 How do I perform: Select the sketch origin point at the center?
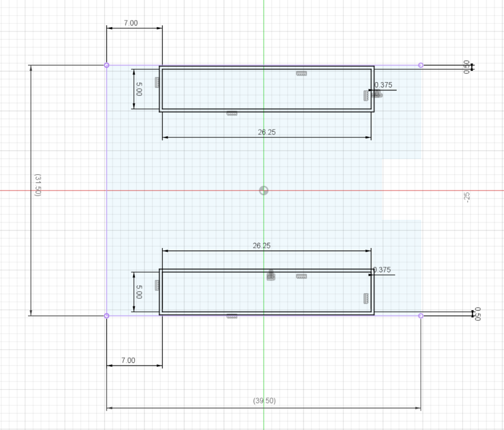point(264,191)
